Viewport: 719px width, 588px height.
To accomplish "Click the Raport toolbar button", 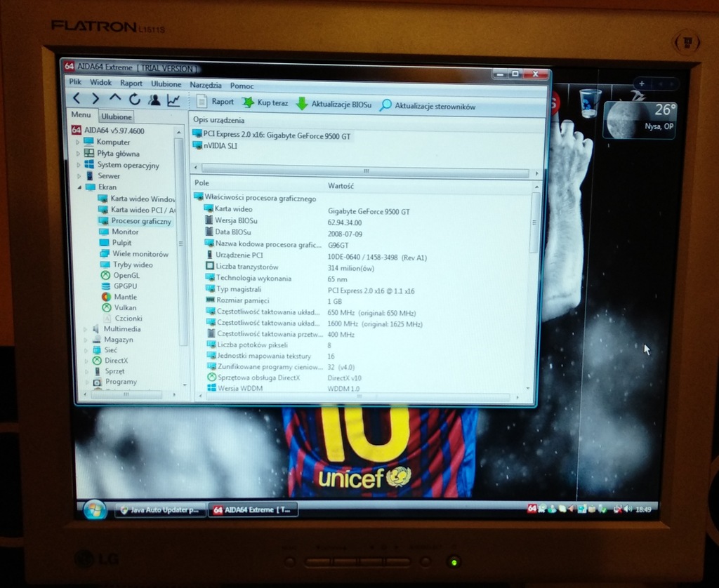I will click(215, 101).
